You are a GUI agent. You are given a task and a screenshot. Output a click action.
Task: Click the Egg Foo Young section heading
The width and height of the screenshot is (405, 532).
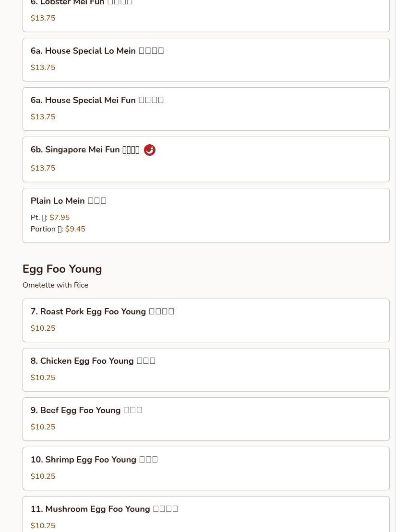click(x=62, y=269)
